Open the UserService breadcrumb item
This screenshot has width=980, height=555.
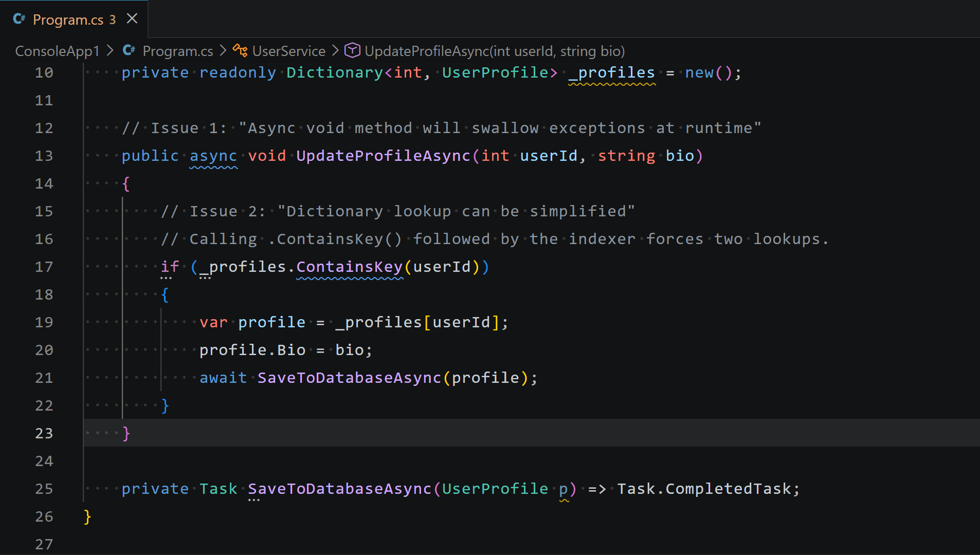[289, 51]
